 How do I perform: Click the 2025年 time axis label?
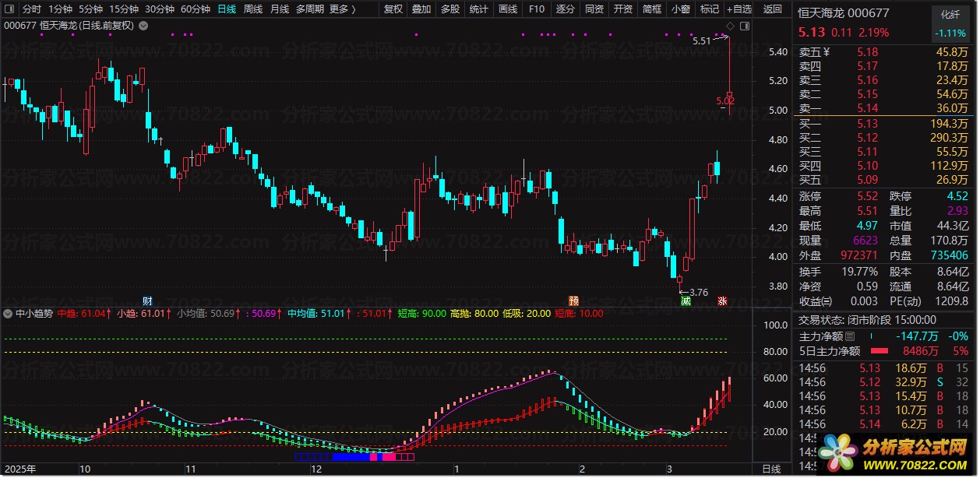click(20, 469)
